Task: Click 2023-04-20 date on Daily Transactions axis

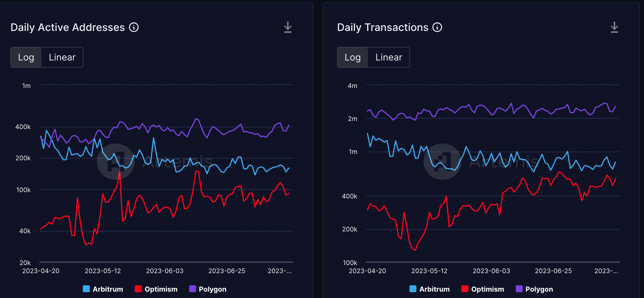Action: [x=367, y=271]
